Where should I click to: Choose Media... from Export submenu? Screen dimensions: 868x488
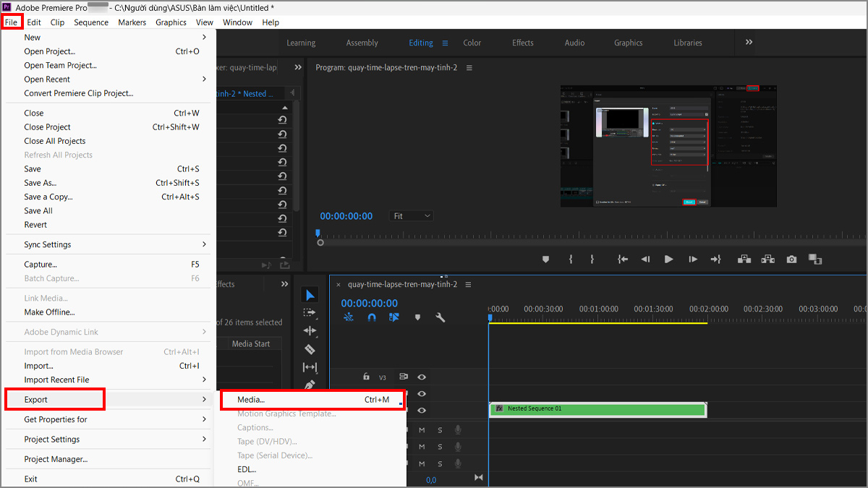(x=312, y=399)
